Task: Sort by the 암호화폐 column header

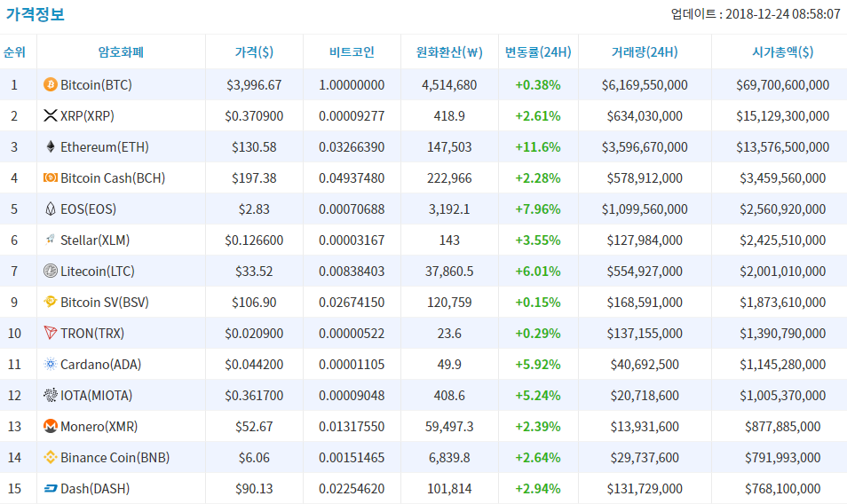Action: (x=121, y=51)
